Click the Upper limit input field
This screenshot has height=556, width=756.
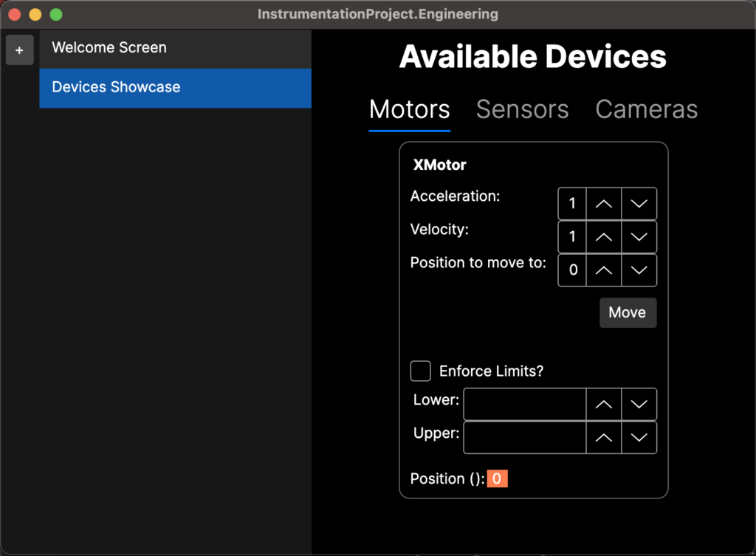pyautogui.click(x=524, y=437)
